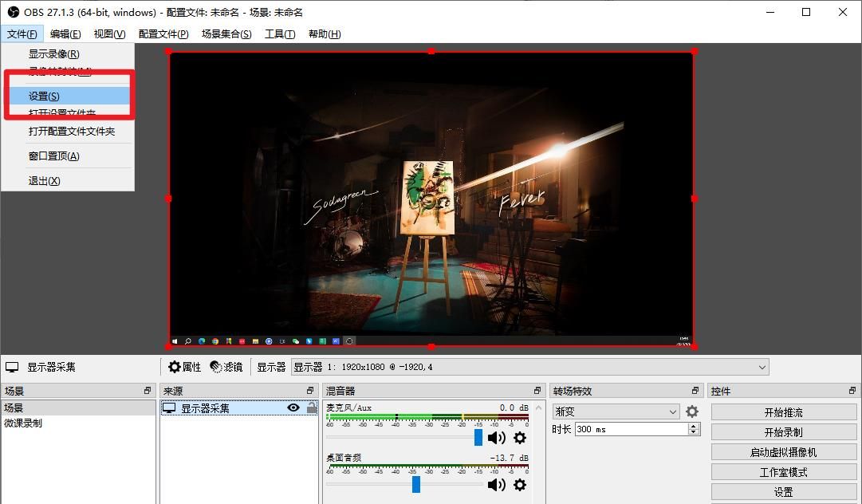This screenshot has height=504, width=862.
Task: Select the 微课录制 scene
Action: tap(78, 423)
